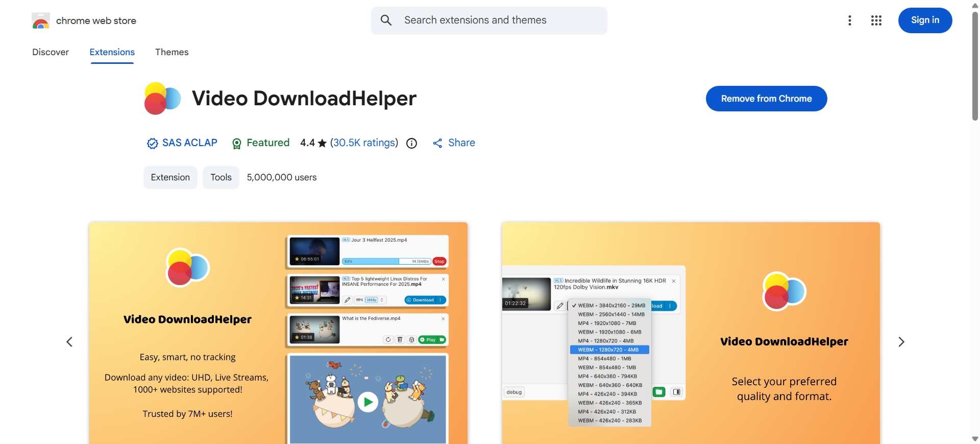Click the search magnifier icon

pos(386,20)
